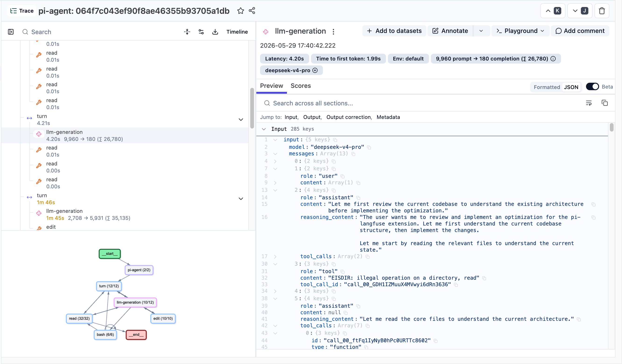The height and width of the screenshot is (364, 622).
Task: Copy the EISDIR content value
Action: (x=484, y=278)
